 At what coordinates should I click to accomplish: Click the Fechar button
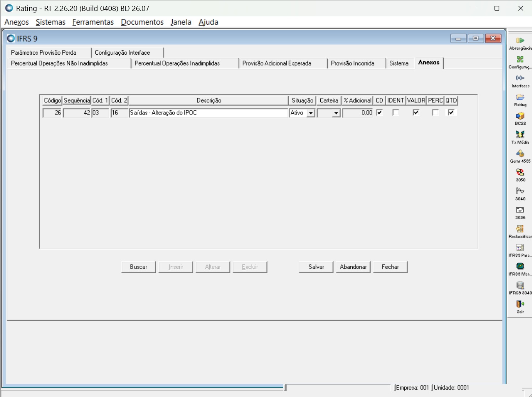pos(390,267)
